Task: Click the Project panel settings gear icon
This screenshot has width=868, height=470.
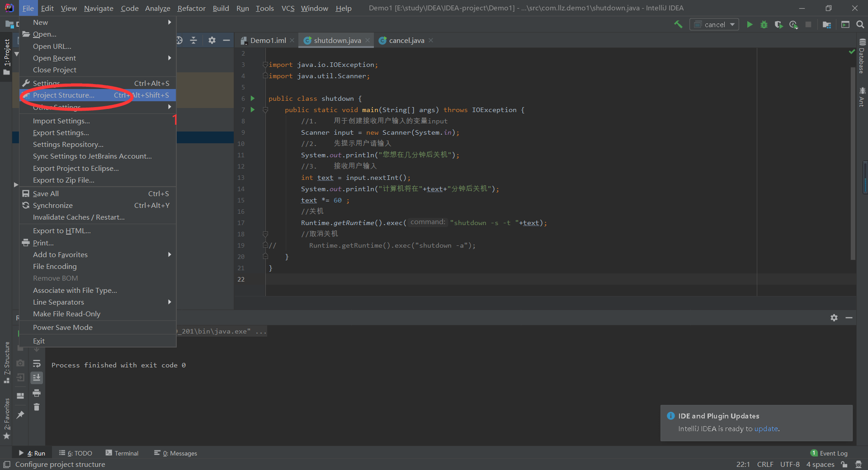Action: pos(212,40)
